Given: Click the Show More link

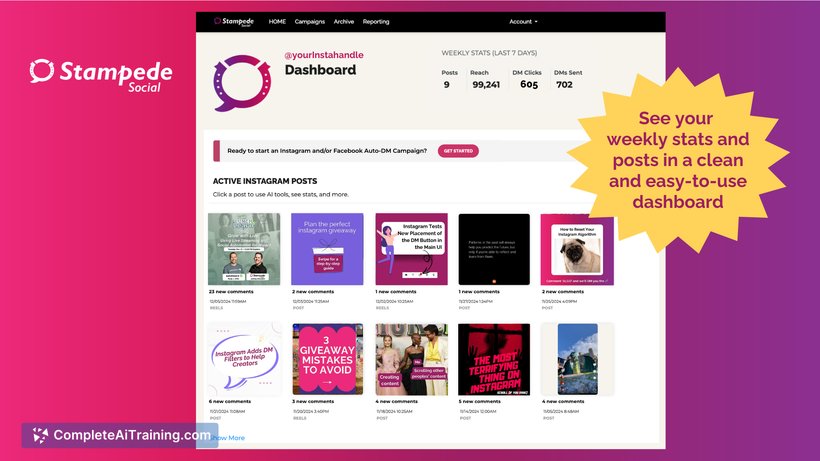Looking at the screenshot, I should click(231, 438).
